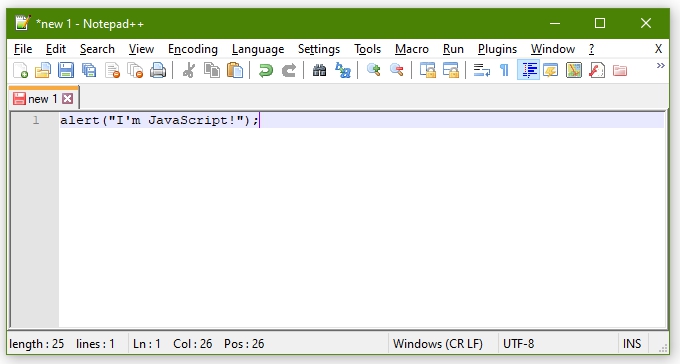This screenshot has height=364, width=680.
Task: Open Replace dialog from toolbar icon
Action: click(x=343, y=70)
